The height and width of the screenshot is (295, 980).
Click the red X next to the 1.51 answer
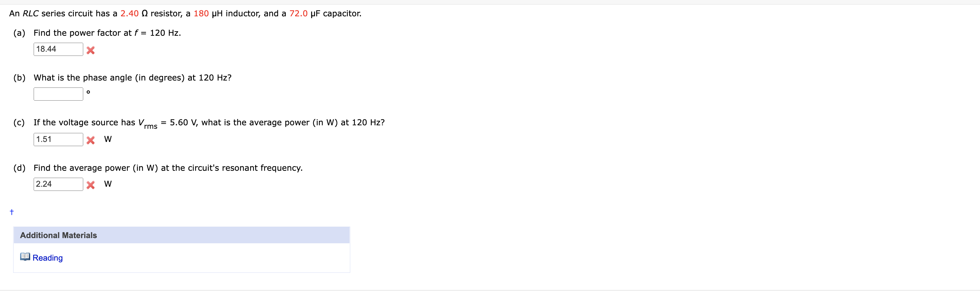point(91,140)
